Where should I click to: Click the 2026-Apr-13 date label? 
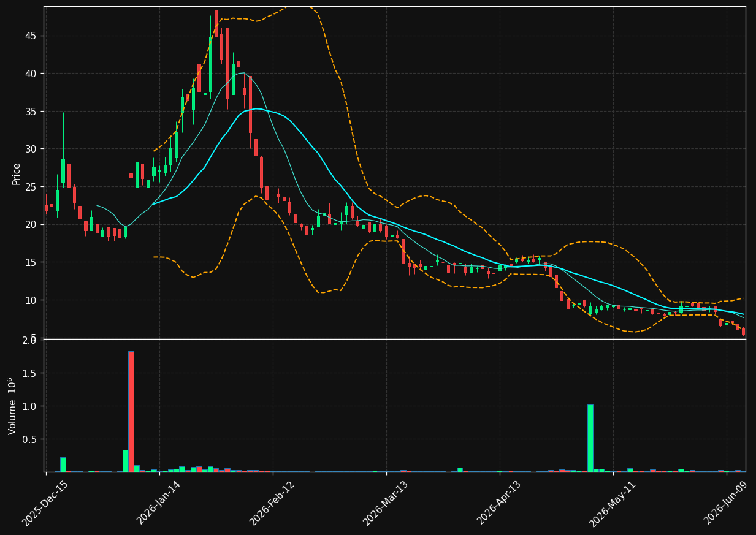pyautogui.click(x=498, y=503)
